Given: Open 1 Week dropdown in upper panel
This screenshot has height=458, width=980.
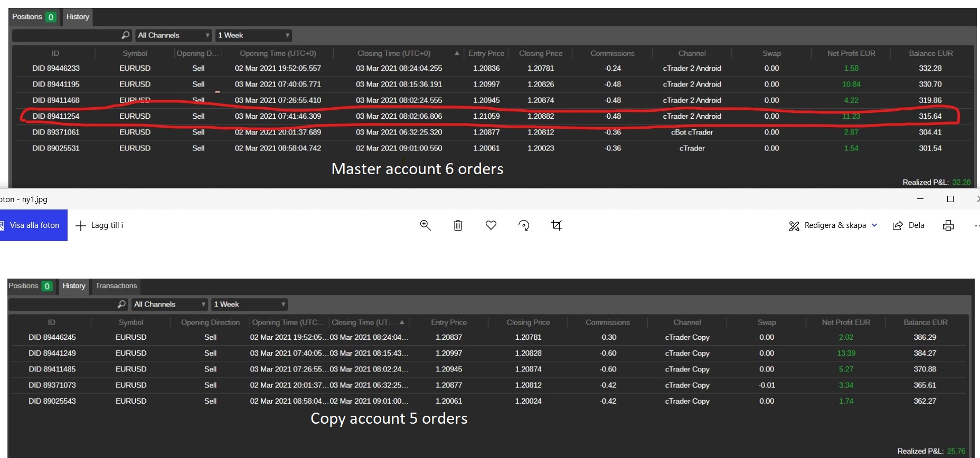Looking at the screenshot, I should (253, 35).
